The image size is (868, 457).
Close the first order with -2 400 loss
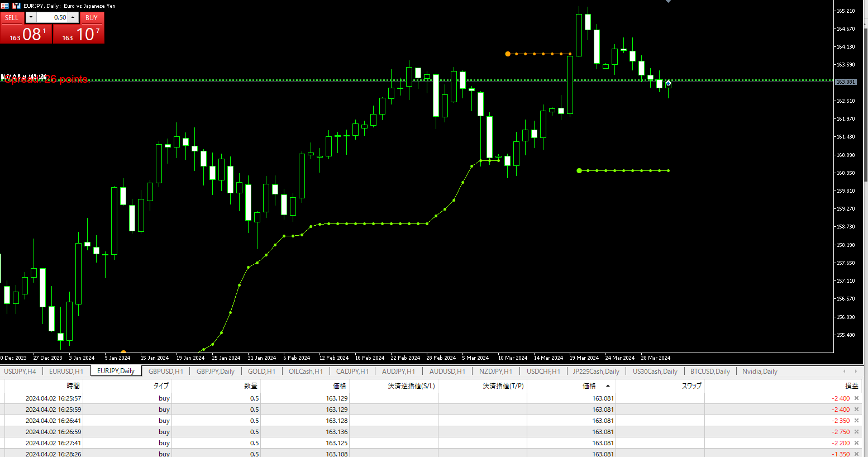(x=856, y=398)
